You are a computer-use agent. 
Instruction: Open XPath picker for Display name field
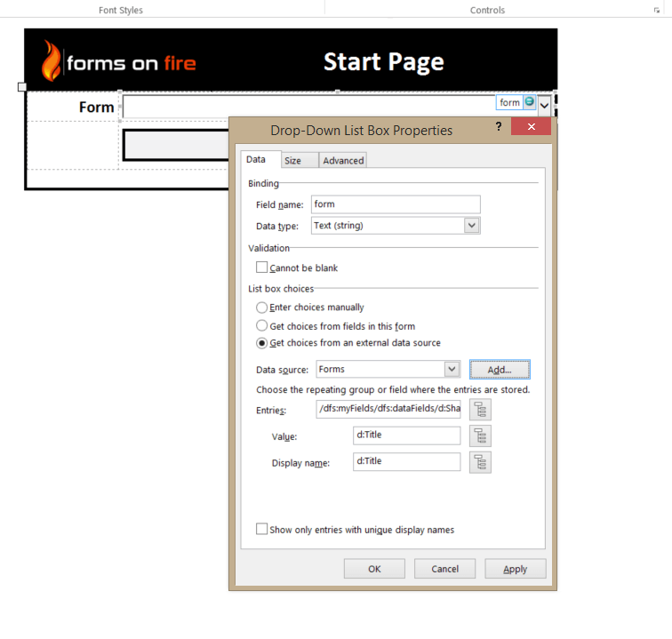(480, 462)
